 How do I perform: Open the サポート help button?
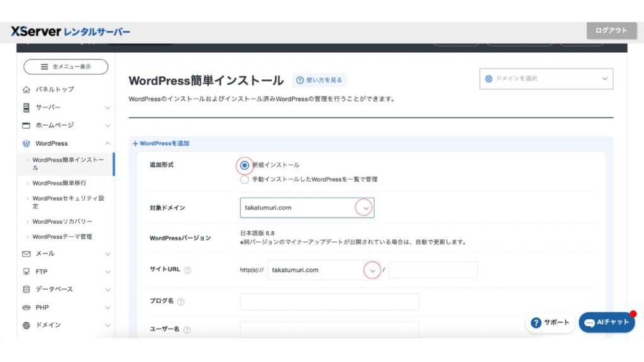[550, 322]
